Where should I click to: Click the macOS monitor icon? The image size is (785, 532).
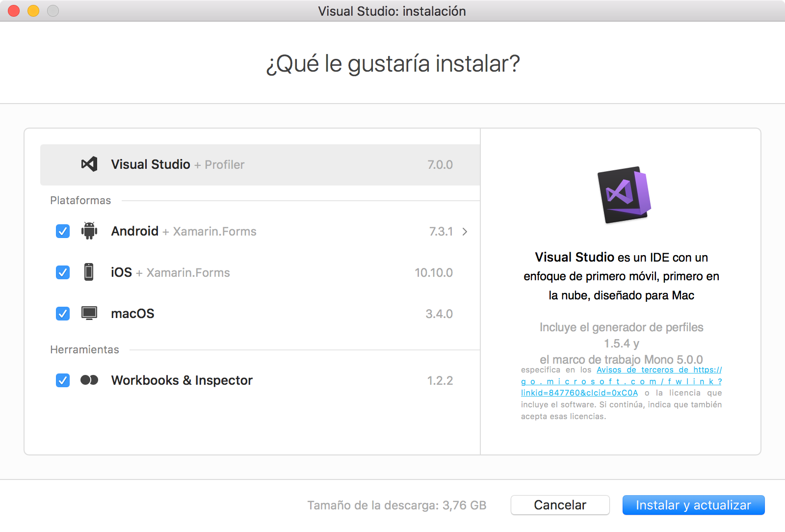click(x=89, y=314)
